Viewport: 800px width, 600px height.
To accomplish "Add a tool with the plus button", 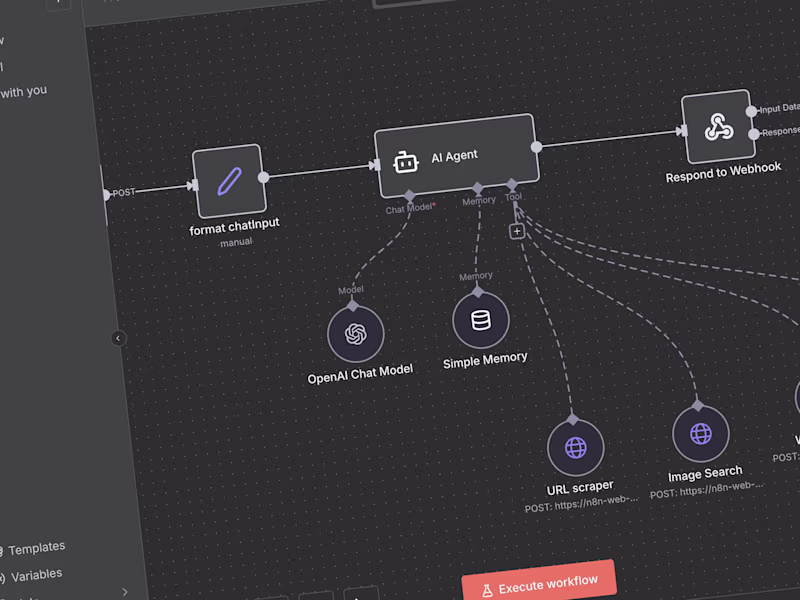I will coord(517,231).
